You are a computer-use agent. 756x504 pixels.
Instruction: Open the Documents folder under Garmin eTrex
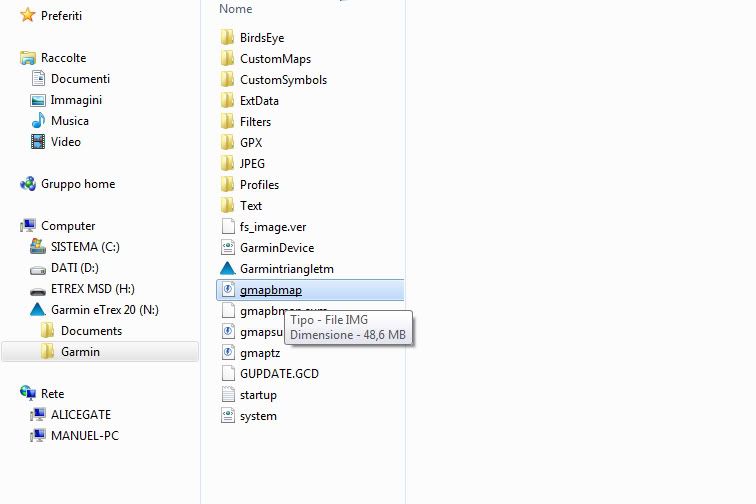tap(92, 331)
